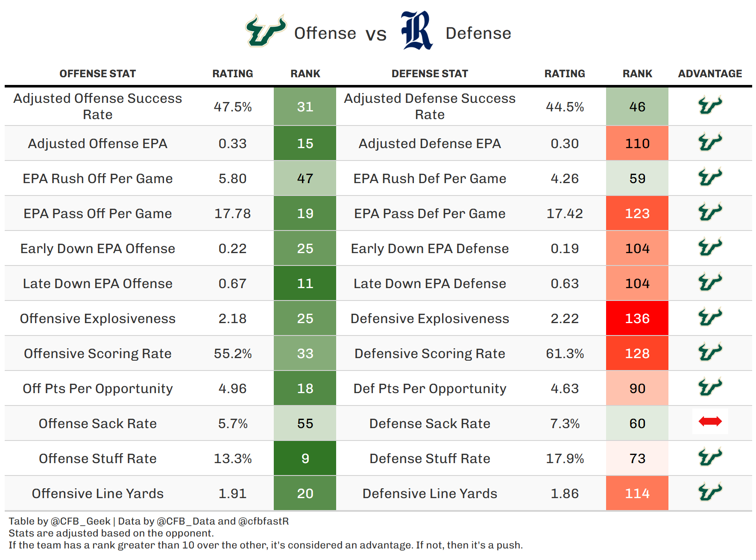Click the USF Bulls logo in the header
Image resolution: width=756 pixels, height=560 pixels.
(265, 31)
